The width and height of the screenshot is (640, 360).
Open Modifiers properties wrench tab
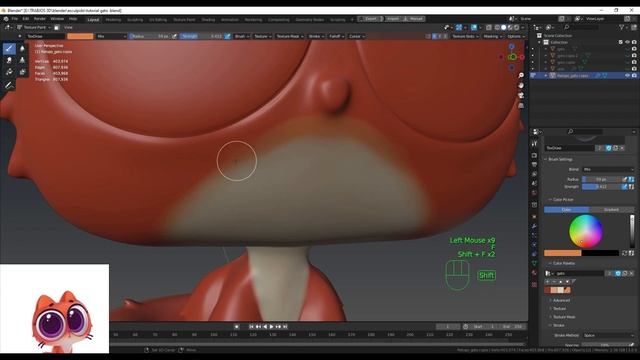(534, 226)
